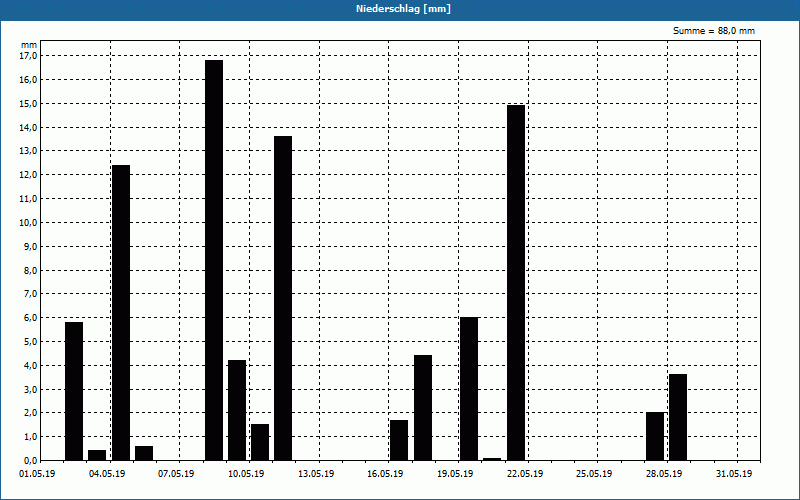800x500 pixels.
Task: Select the "16,0" y-axis label
Action: (29, 80)
